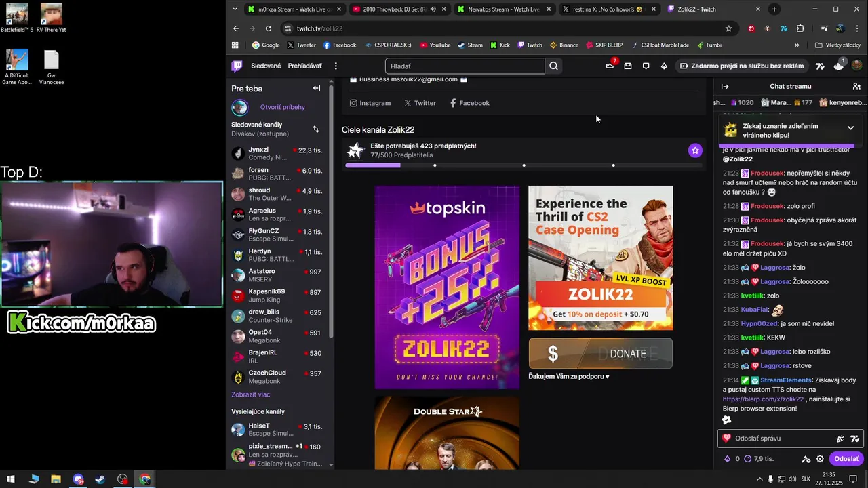The image size is (868, 488).
Task: Collapse the chat panel arrow icon
Action: point(725,87)
